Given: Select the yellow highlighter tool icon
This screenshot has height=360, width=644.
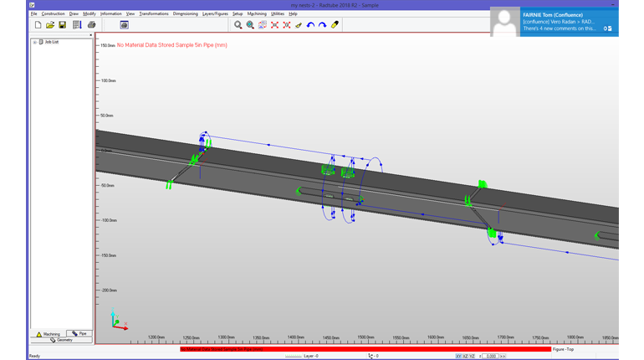Looking at the screenshot, I should coord(335,25).
